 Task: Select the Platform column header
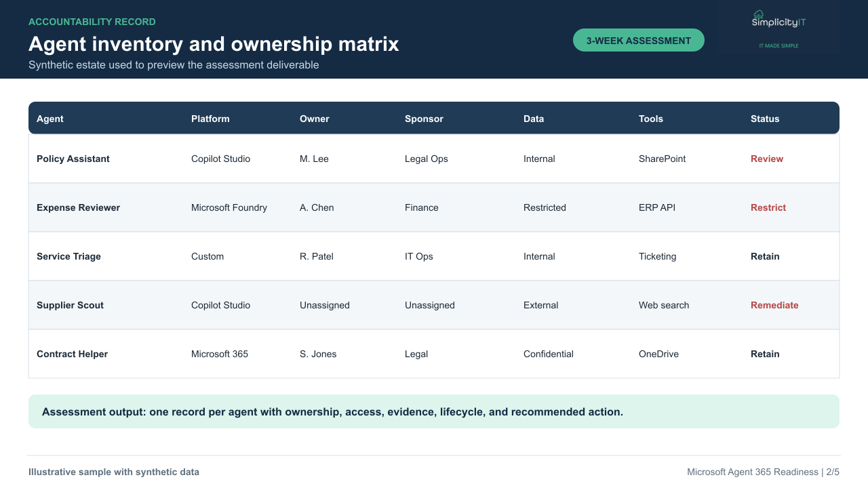pos(210,119)
